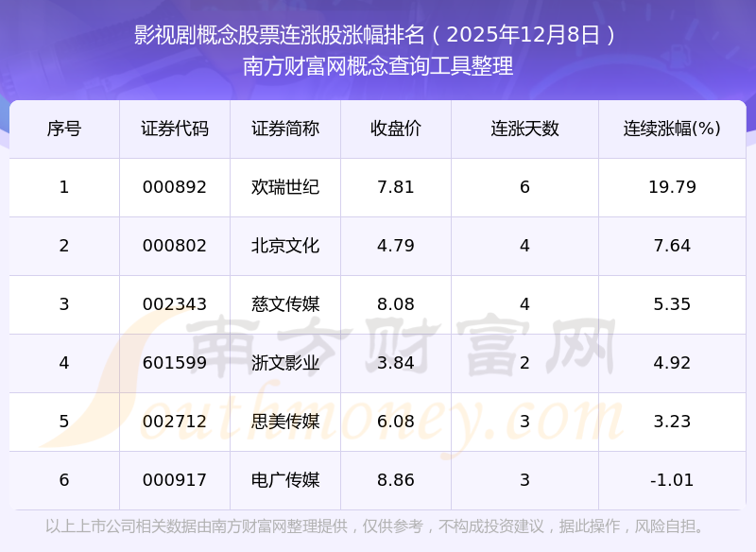
Task: Click stock code 000802
Action: point(175,246)
